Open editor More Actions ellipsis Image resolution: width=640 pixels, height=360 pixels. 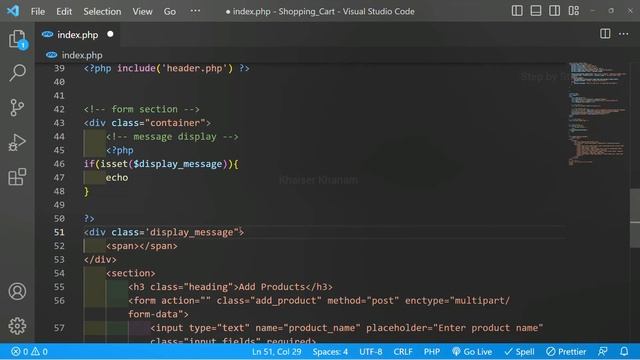click(623, 34)
